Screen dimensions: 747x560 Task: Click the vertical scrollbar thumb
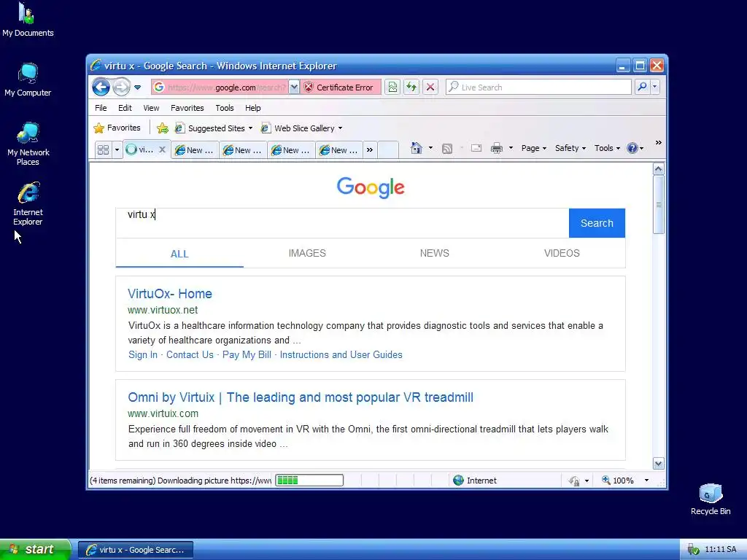coord(659,204)
